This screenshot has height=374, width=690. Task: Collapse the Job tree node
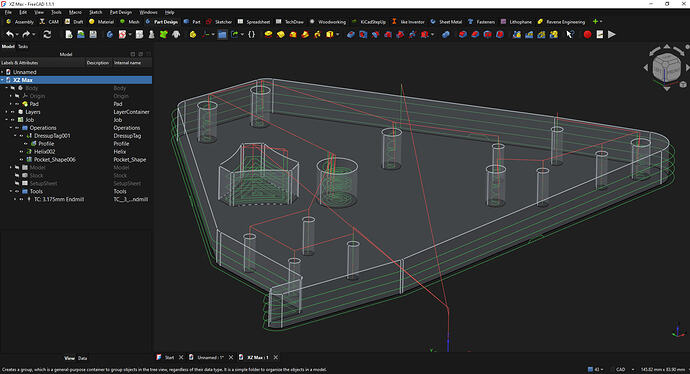pyautogui.click(x=7, y=120)
